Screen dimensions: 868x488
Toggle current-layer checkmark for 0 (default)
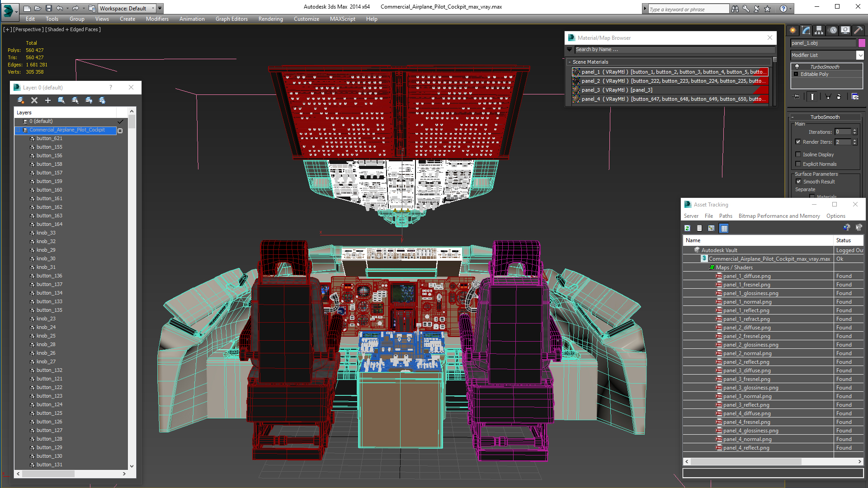point(120,122)
